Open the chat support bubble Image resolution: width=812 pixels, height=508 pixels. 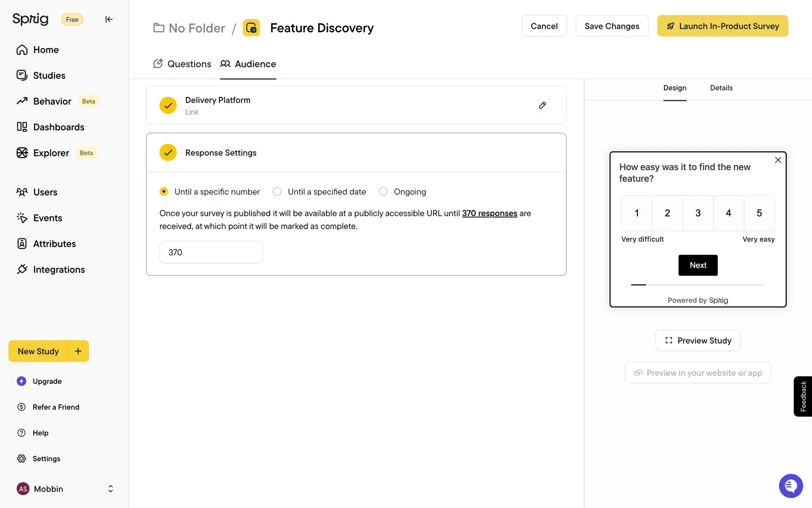(x=790, y=486)
